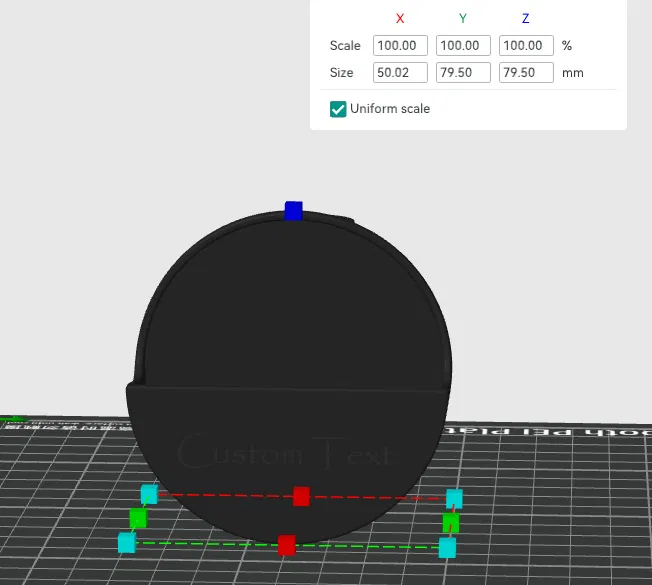Select the right green Y-axis scale handle
This screenshot has height=585, width=652.
tap(451, 523)
